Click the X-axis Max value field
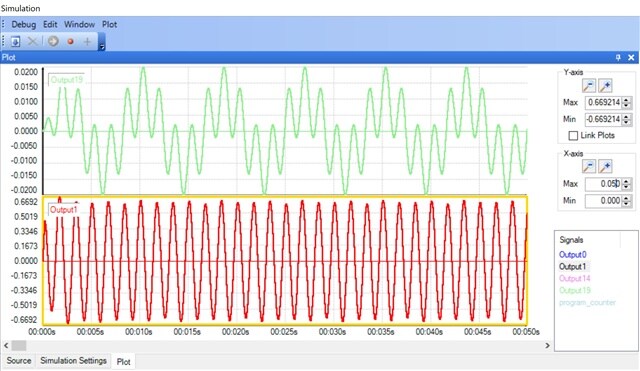This screenshot has width=640, height=371. coord(603,184)
